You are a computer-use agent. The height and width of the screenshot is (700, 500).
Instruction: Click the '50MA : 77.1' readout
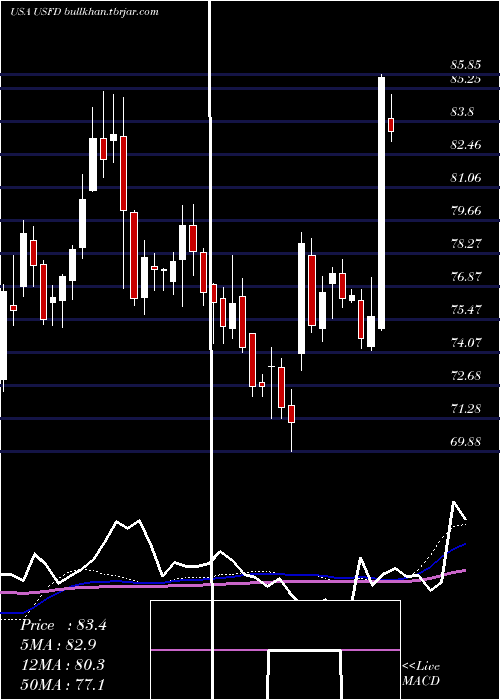pyautogui.click(x=62, y=684)
